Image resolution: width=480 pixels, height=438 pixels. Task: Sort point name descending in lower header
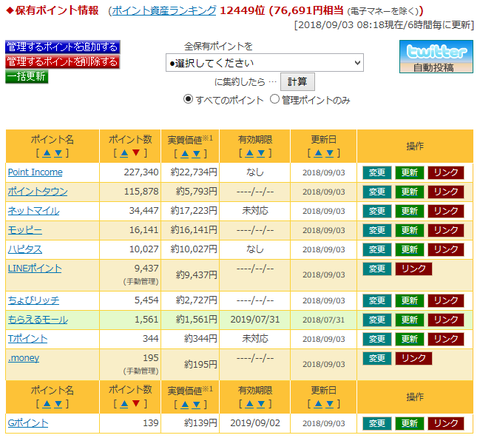coord(58,404)
